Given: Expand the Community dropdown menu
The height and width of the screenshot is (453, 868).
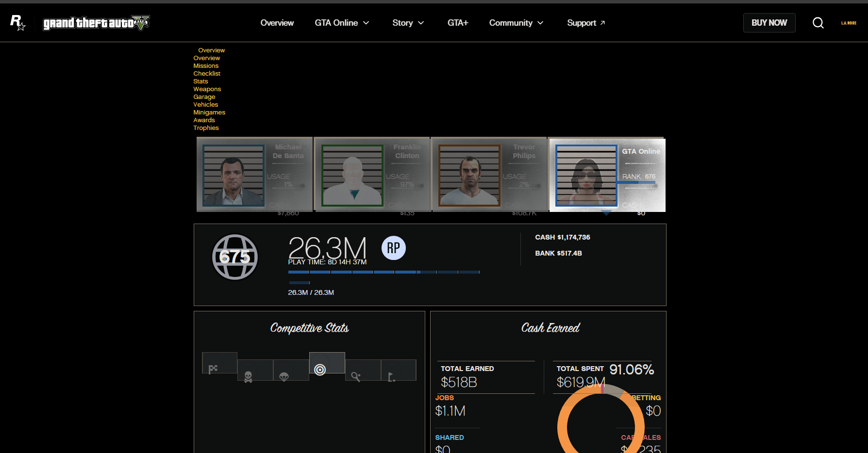Looking at the screenshot, I should point(516,23).
